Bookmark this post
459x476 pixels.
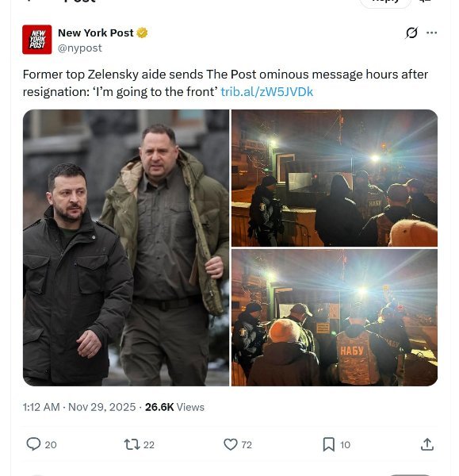(329, 444)
